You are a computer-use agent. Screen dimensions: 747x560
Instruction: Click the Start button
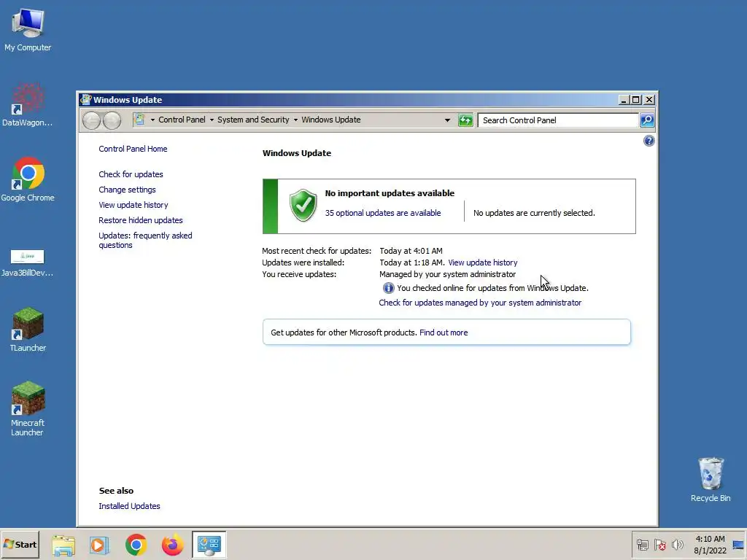tap(20, 544)
